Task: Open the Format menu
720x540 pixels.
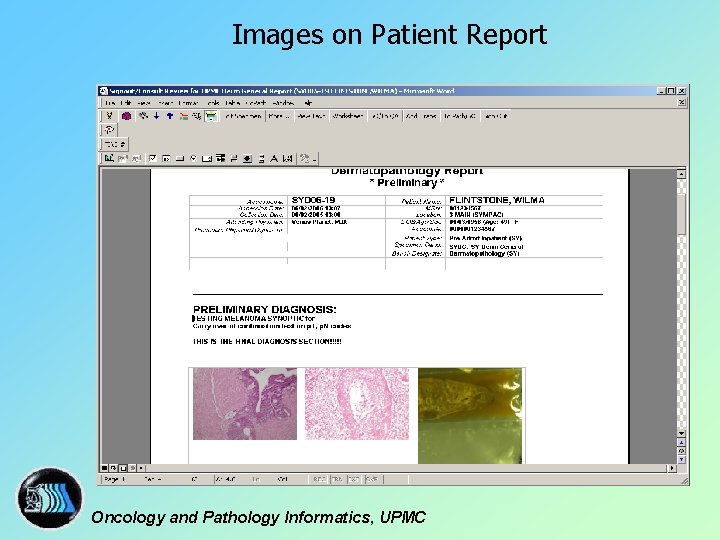Action: [x=188, y=103]
